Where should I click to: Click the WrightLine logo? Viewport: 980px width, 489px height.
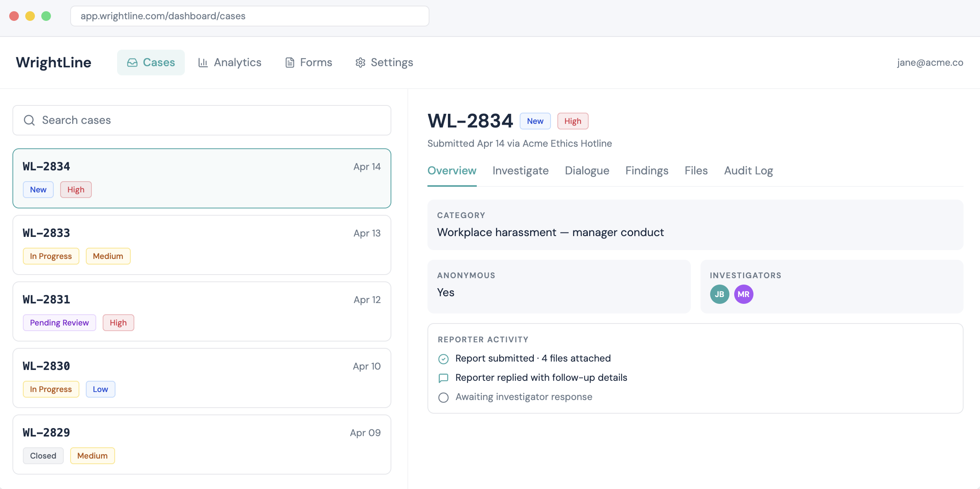click(54, 63)
